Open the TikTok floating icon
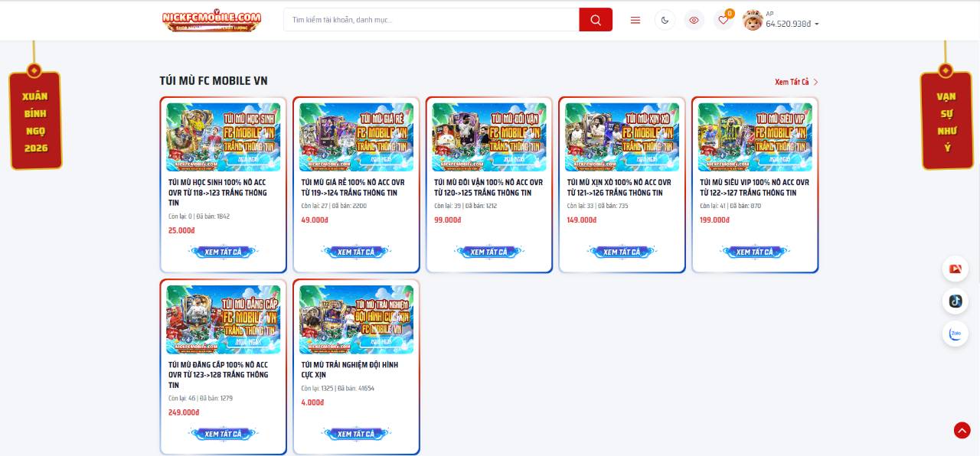 click(955, 301)
